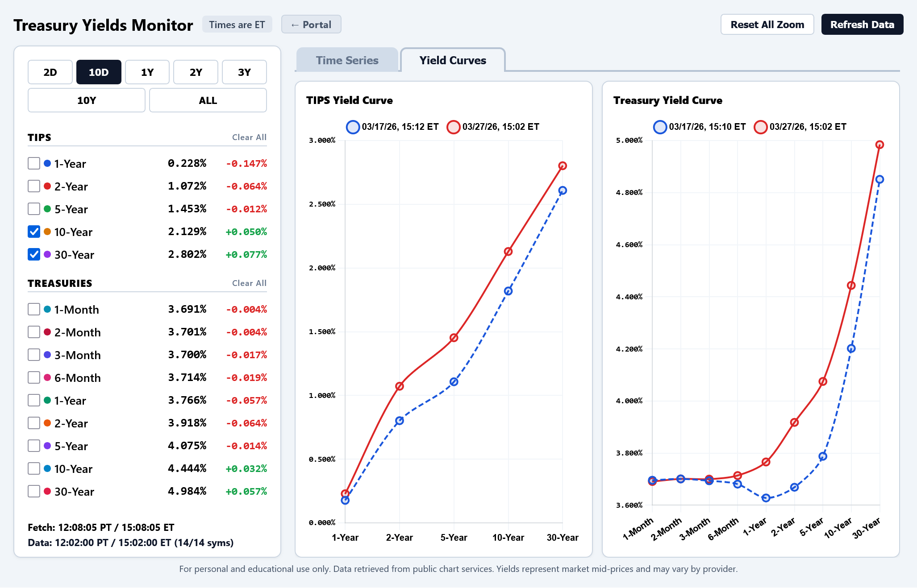Image resolution: width=917 pixels, height=588 pixels.
Task: Click blue 03/17/26 legend marker in TIPS chart
Action: [x=353, y=127]
